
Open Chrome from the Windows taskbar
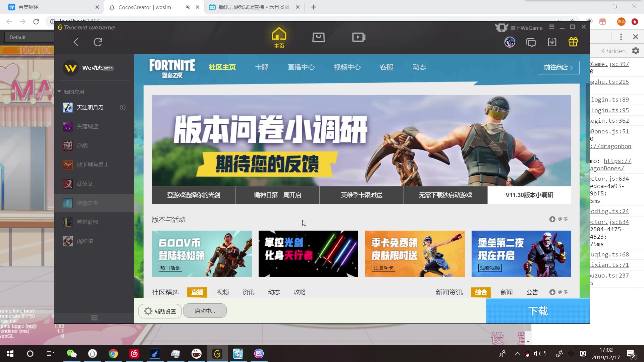tap(113, 354)
